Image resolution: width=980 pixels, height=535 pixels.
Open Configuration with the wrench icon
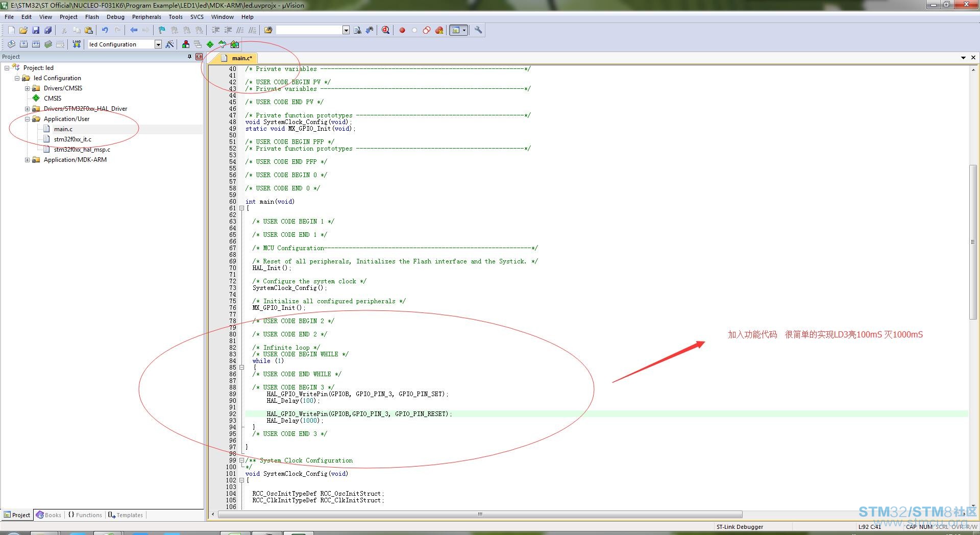[478, 30]
